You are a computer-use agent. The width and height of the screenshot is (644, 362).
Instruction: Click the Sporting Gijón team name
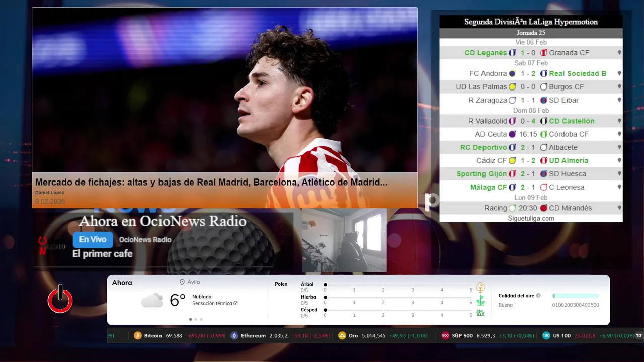[482, 174]
